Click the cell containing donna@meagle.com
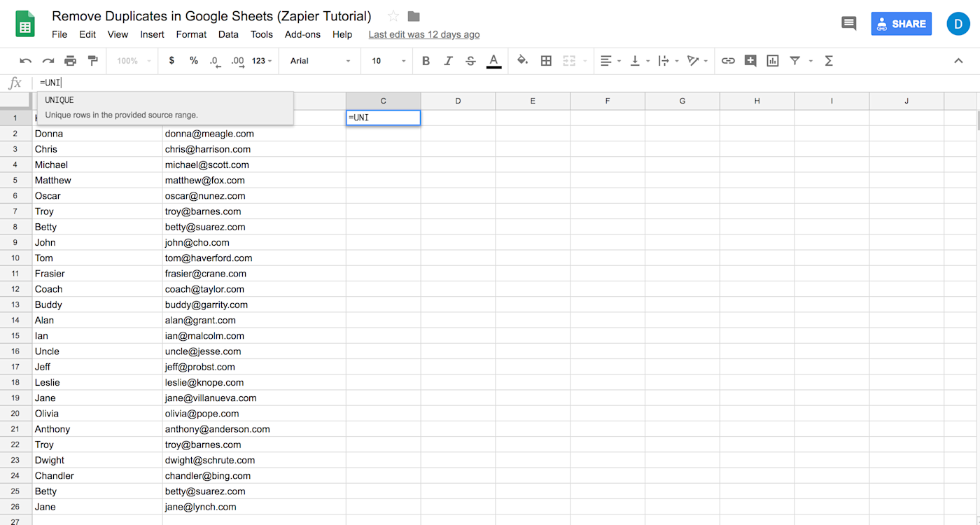Image resolution: width=980 pixels, height=525 pixels. (254, 134)
